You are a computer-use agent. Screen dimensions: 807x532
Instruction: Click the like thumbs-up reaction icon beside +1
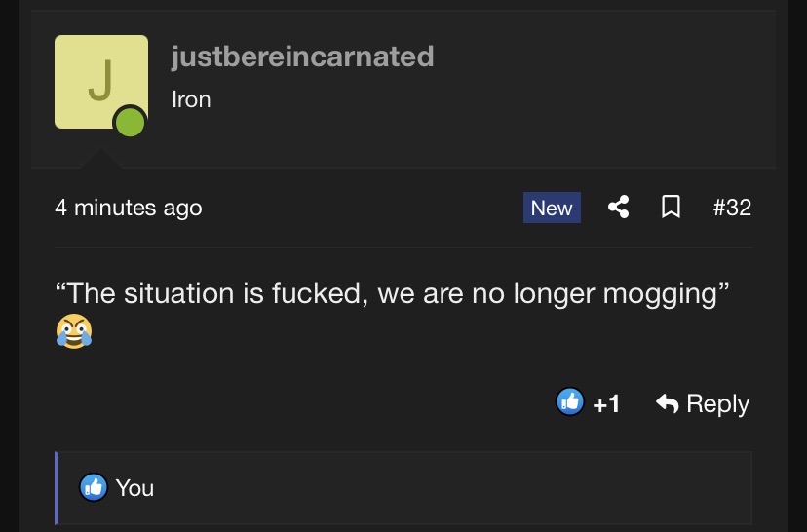[x=570, y=401]
